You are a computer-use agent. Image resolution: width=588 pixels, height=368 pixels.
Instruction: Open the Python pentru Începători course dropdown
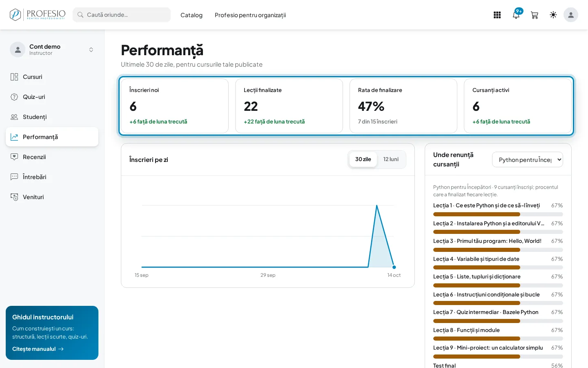[528, 159]
